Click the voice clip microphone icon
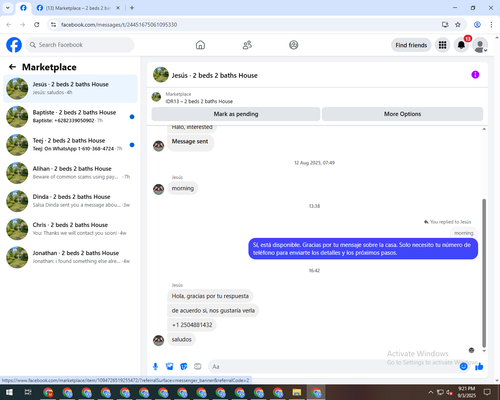The width and height of the screenshot is (500, 400). pos(155,367)
